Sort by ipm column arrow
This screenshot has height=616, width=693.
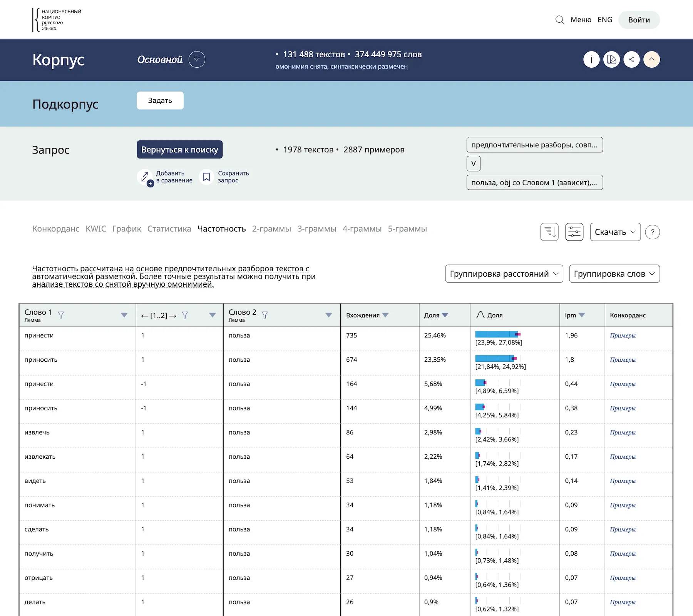point(582,315)
